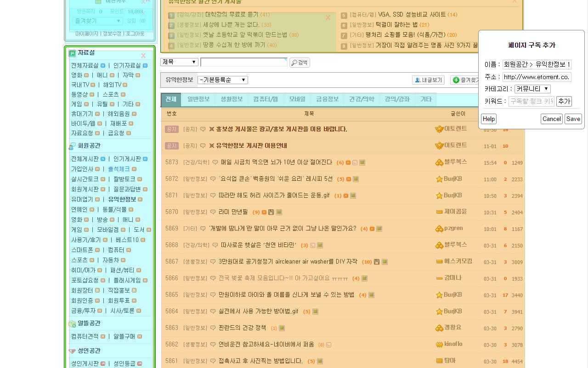
Task: Click the Help button in popup
Action: (489, 119)
